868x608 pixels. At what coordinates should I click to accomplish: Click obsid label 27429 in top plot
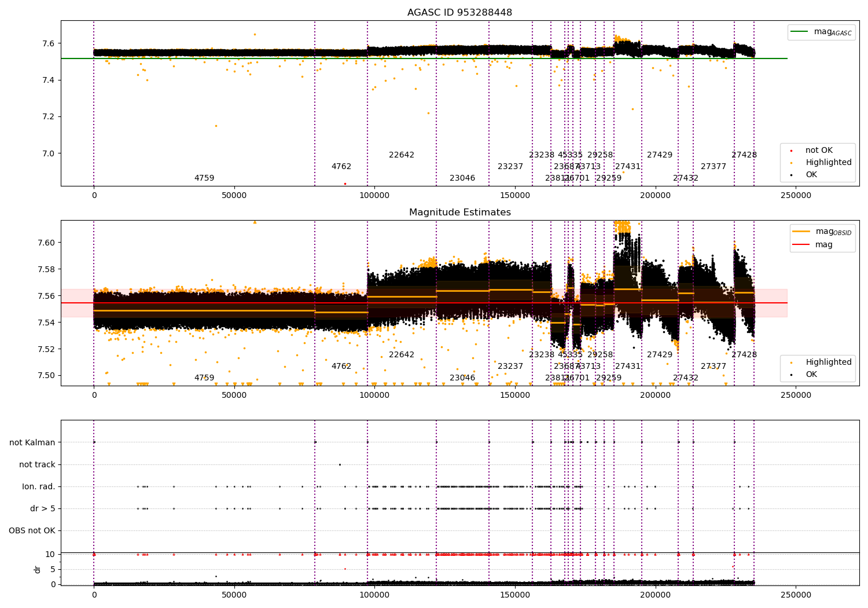coord(660,155)
